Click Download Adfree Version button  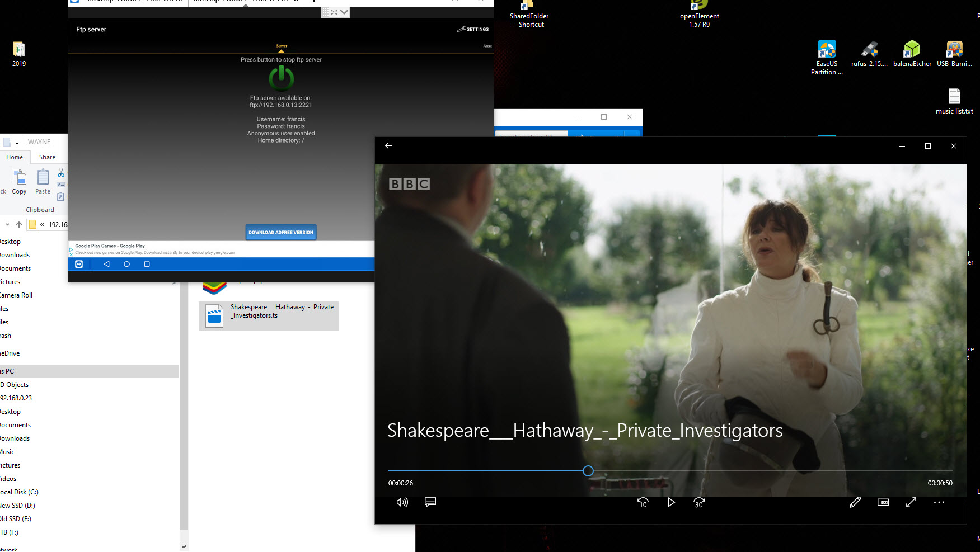coord(281,232)
